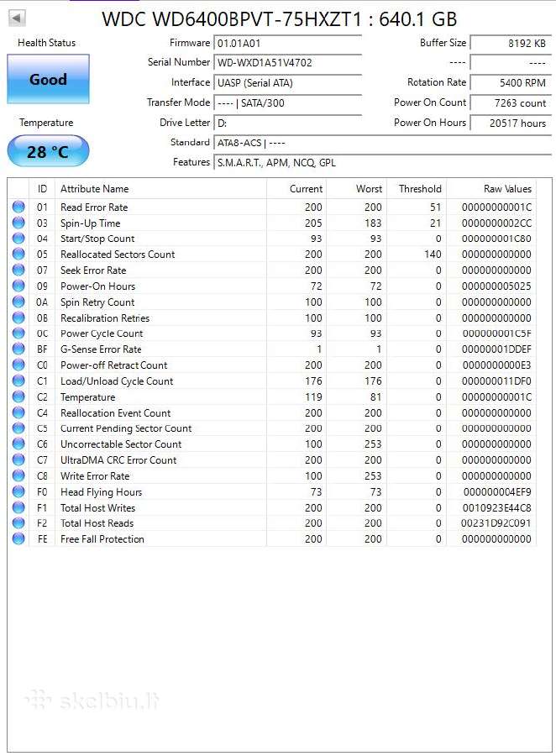
Task: Click status icon for Current Pending Sector Count
Action: [x=18, y=428]
